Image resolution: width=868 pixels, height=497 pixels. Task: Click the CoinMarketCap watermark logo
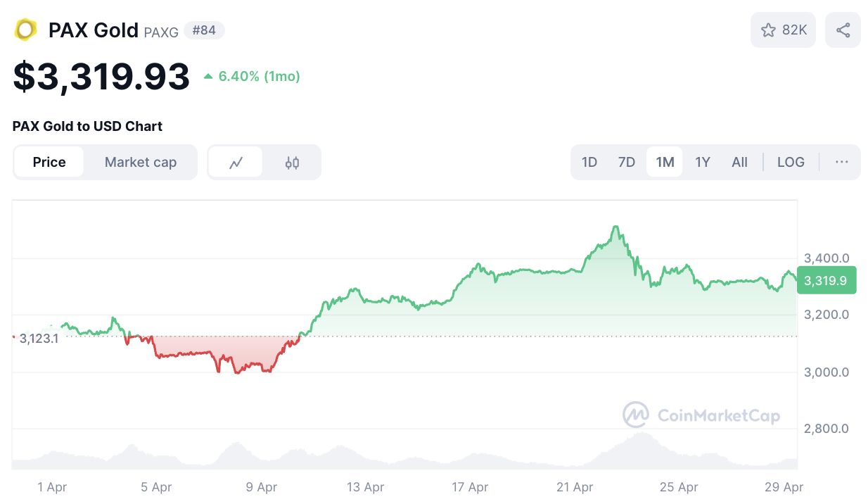pos(636,415)
